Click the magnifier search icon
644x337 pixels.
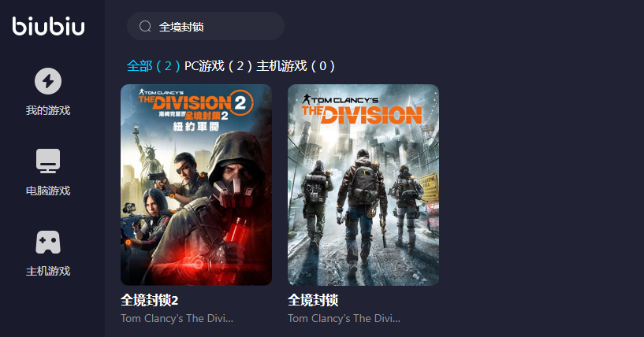[x=145, y=27]
